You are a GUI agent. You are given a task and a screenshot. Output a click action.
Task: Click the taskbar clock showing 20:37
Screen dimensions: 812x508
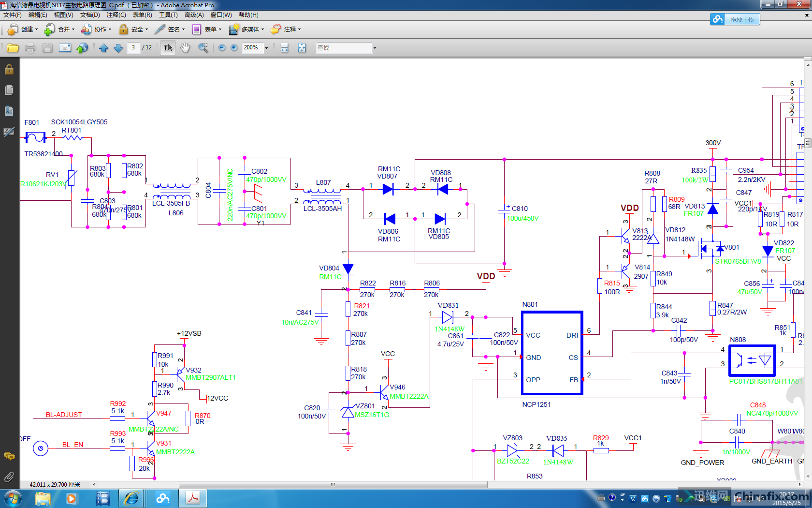[x=786, y=499]
